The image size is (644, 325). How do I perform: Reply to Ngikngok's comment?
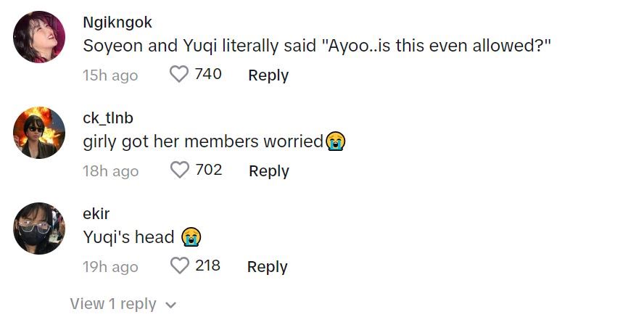268,75
